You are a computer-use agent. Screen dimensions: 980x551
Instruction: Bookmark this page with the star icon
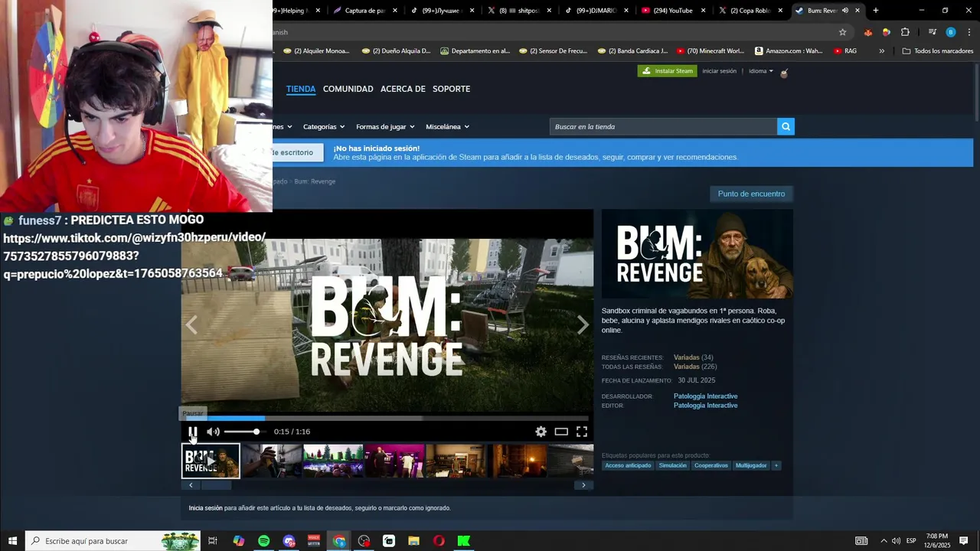click(842, 32)
